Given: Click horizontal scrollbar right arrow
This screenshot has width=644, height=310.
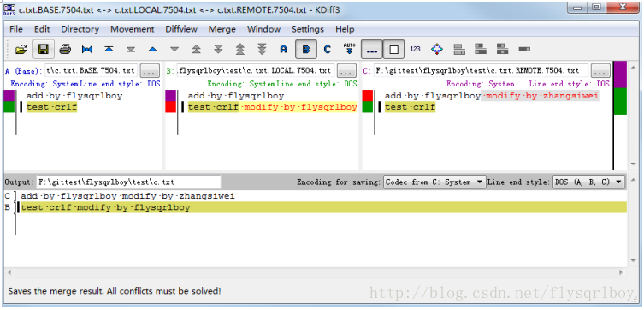Looking at the screenshot, I should pyautogui.click(x=622, y=272).
